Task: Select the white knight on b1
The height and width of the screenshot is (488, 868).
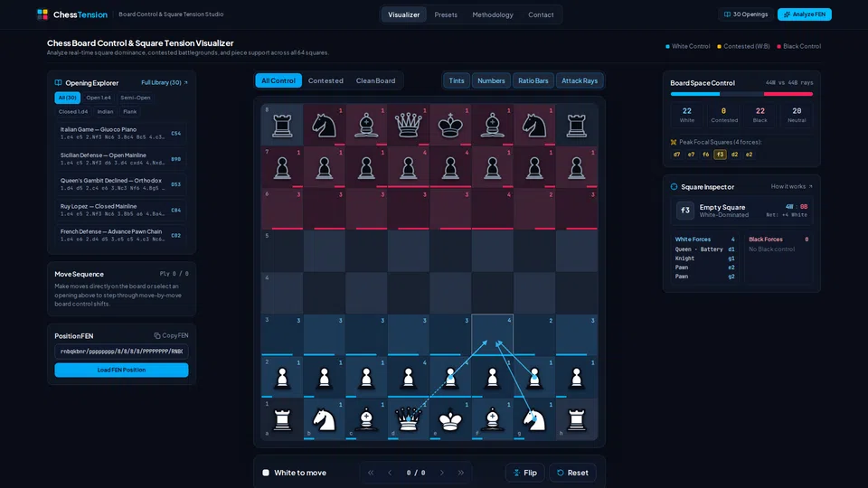Action: tap(325, 420)
